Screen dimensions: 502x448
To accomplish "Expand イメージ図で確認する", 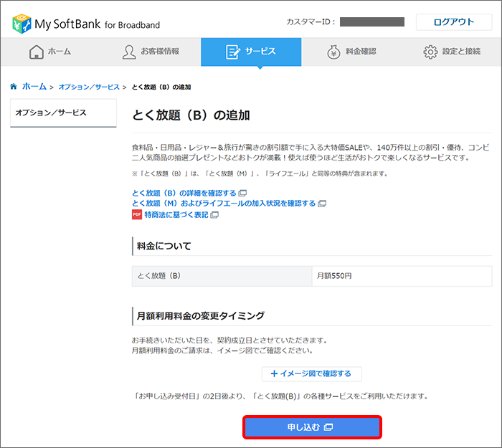I will coord(311,373).
